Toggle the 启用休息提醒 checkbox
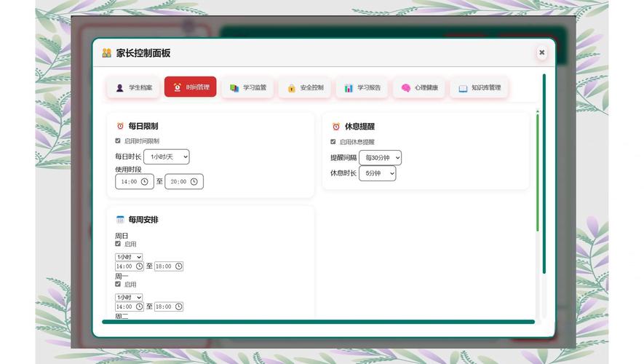The image size is (644, 364). tap(333, 142)
